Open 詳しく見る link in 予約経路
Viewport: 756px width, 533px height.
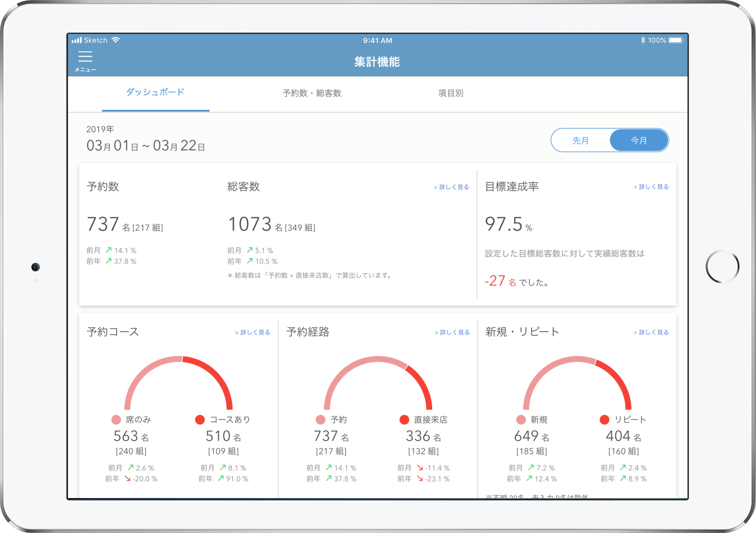[x=452, y=333]
